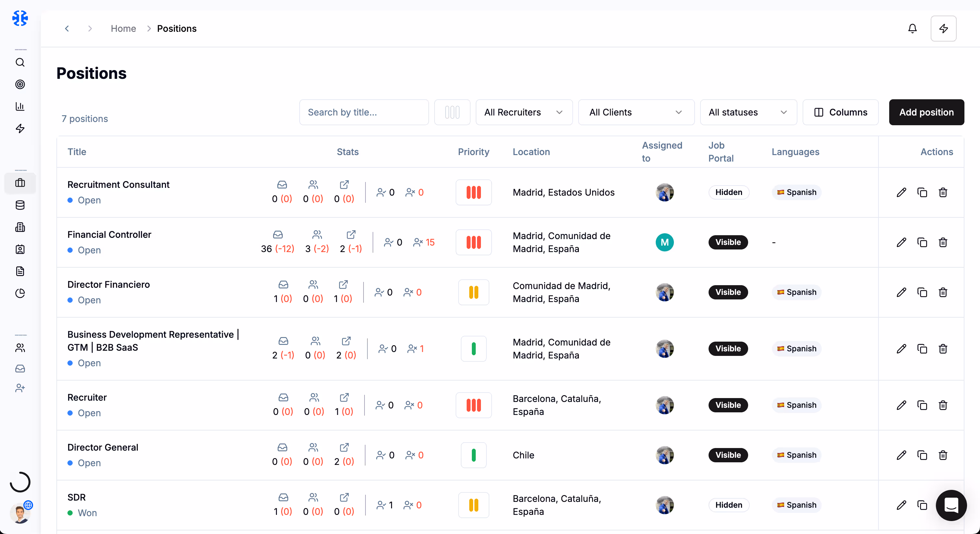Expand the All Recruiters dropdown
The image size is (980, 534).
(x=523, y=112)
